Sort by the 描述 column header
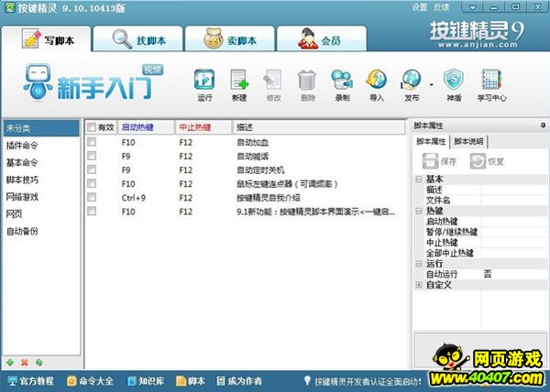The height and width of the screenshot is (392, 550). (318, 127)
